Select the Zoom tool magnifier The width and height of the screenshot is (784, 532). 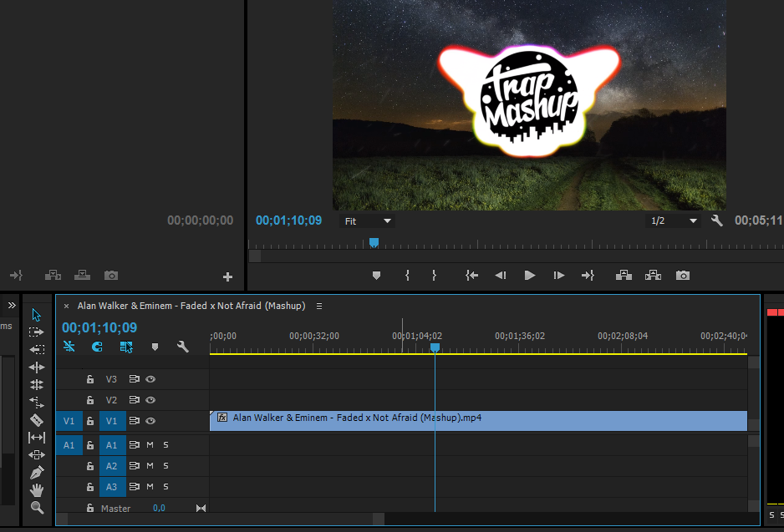click(37, 508)
